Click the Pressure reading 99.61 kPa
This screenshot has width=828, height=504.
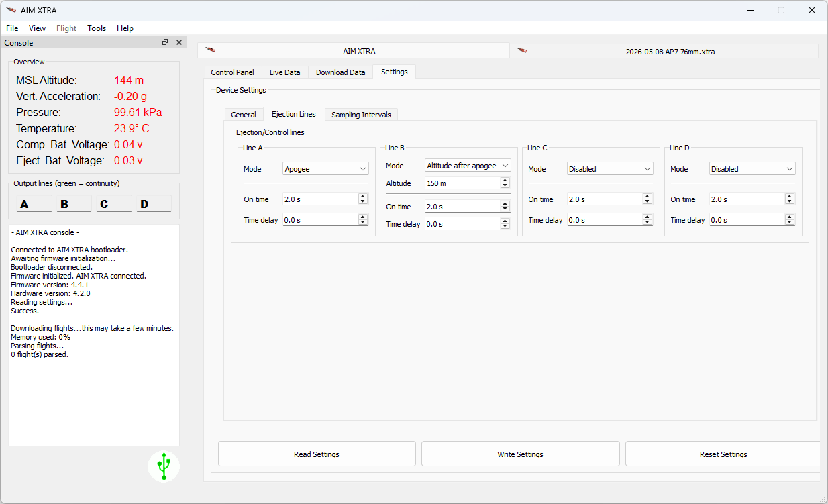(x=138, y=112)
